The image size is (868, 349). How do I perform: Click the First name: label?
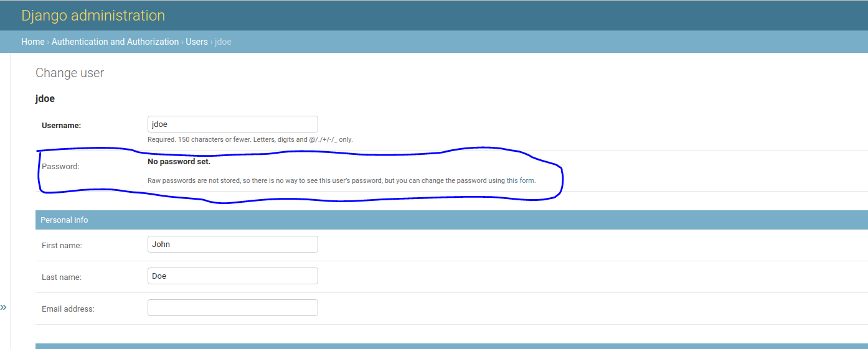pyautogui.click(x=62, y=246)
